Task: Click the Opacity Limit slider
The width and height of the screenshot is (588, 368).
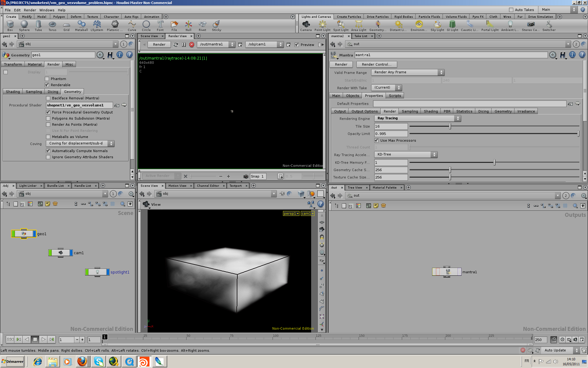Action: (494, 134)
